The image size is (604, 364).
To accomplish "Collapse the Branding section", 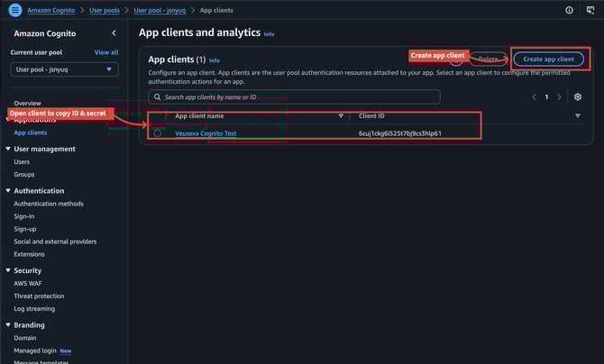I will pos(8,325).
